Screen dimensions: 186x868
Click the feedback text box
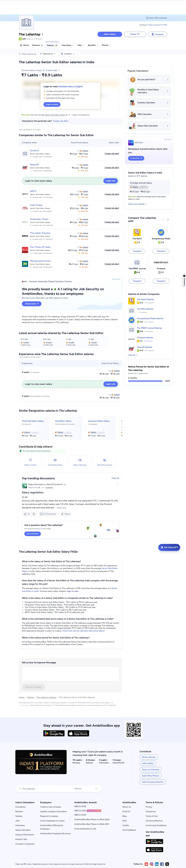(71, 674)
